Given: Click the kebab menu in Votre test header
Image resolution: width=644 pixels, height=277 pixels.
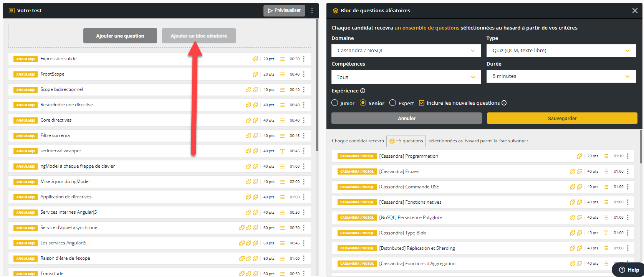Looking at the screenshot, I should pyautogui.click(x=312, y=11).
